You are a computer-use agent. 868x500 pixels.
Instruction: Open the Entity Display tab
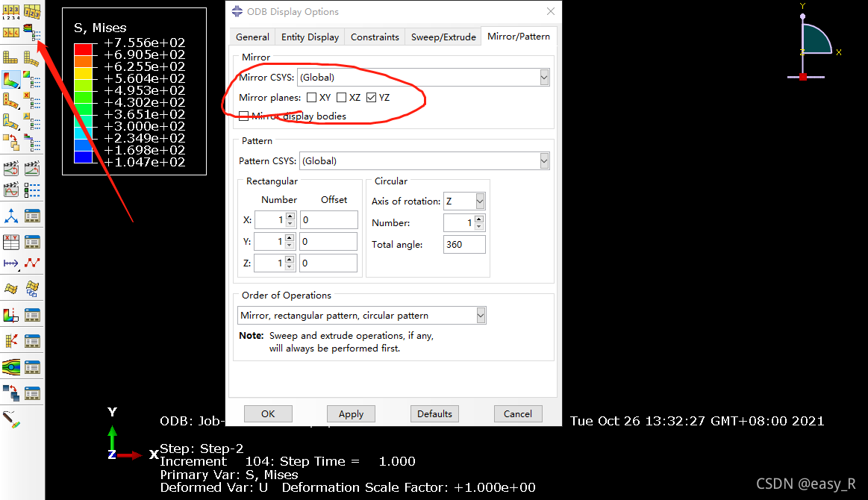click(x=310, y=37)
